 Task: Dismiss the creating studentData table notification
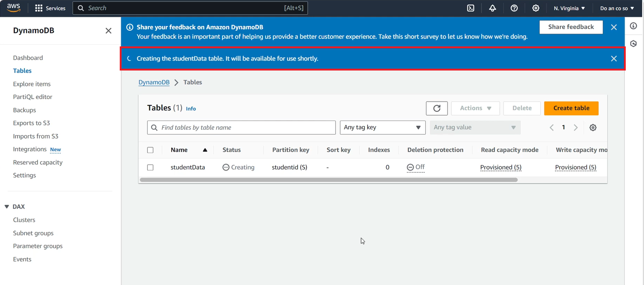coord(614,58)
